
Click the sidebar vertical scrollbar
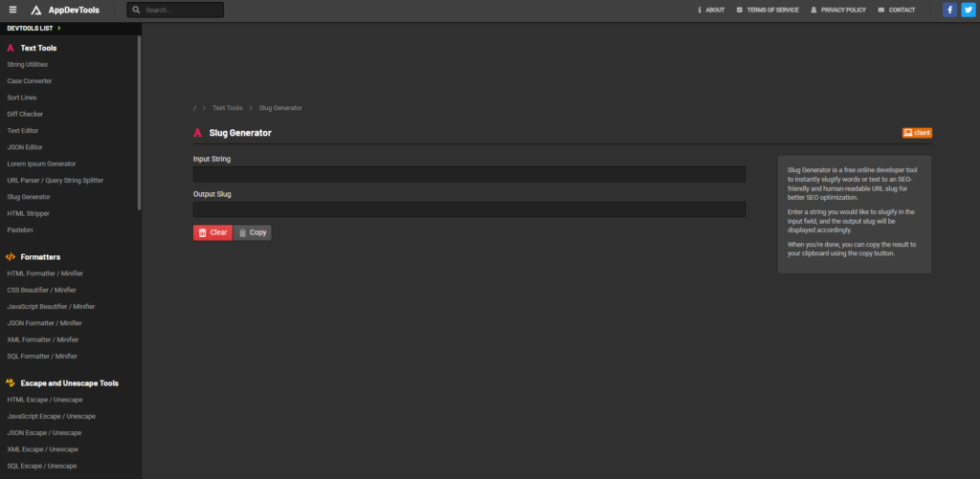[x=139, y=122]
